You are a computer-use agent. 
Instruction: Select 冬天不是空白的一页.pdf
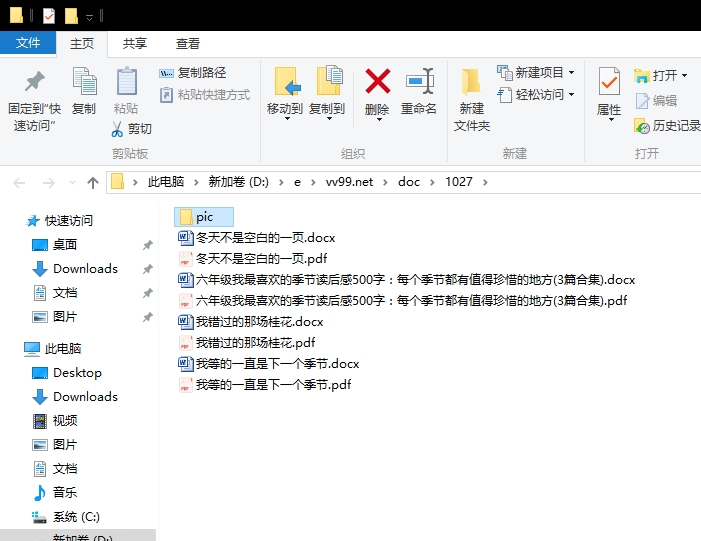(x=253, y=259)
